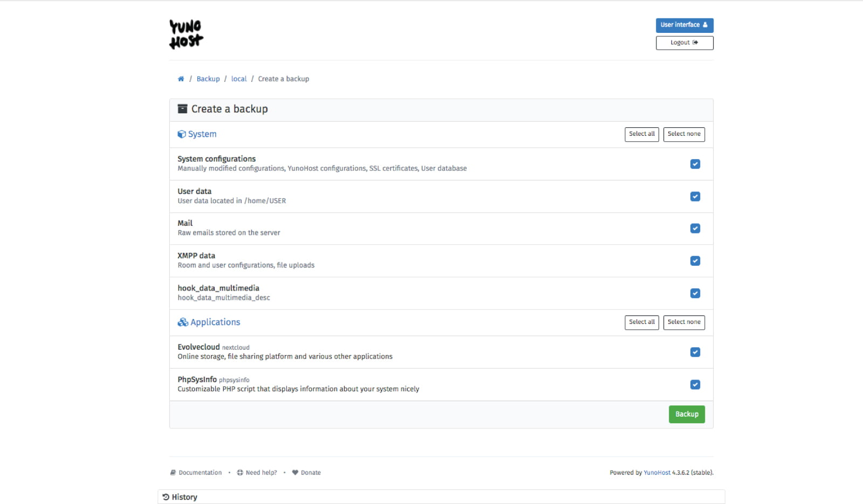Image resolution: width=863 pixels, height=504 pixels.
Task: Click Select all for System items
Action: coord(641,134)
